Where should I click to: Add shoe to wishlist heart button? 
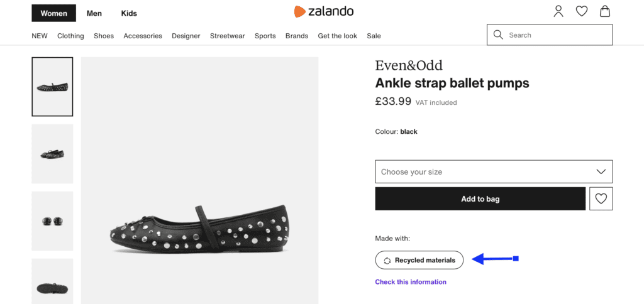click(x=601, y=198)
